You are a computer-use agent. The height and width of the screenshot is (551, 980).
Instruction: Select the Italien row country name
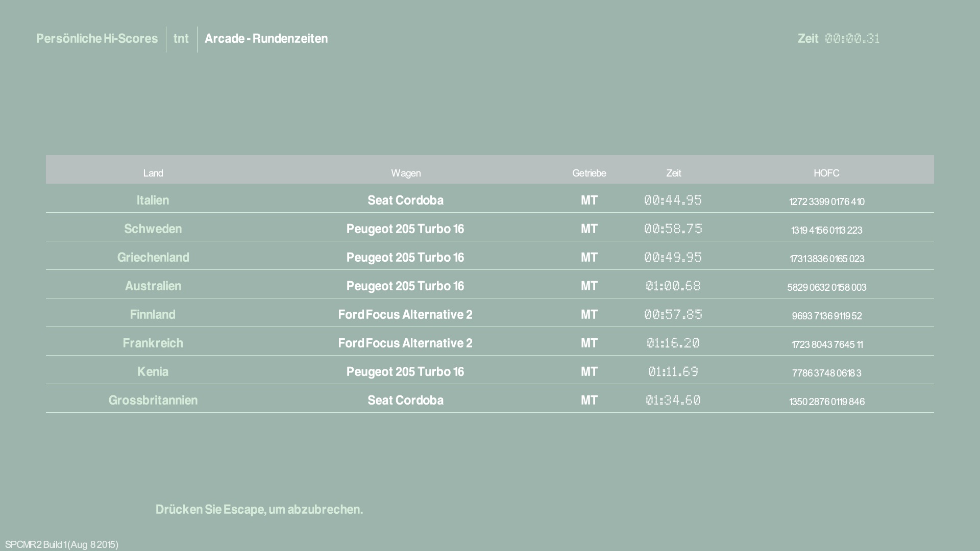(x=153, y=200)
